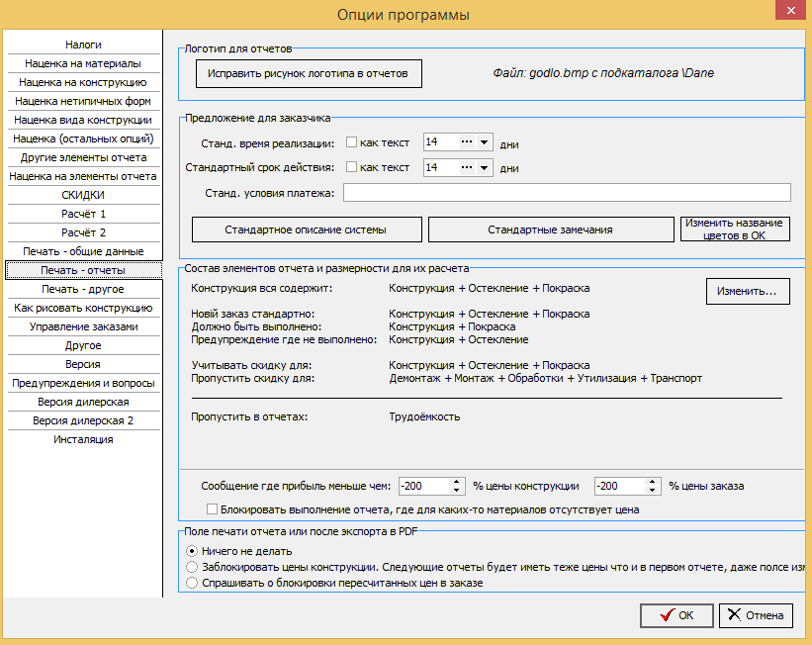Click 'Демонтаж + Монтаж + Обработки' text line
This screenshot has height=645, width=812.
[x=546, y=378]
